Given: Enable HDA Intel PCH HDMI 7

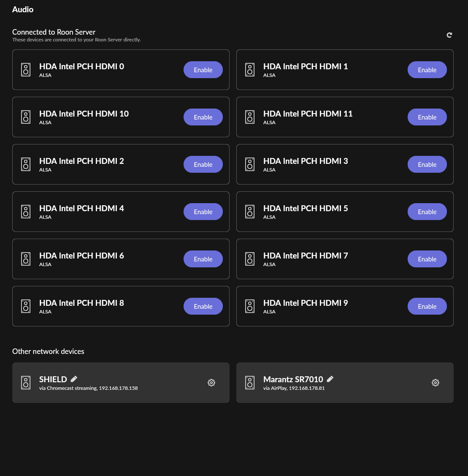Looking at the screenshot, I should 427,259.
